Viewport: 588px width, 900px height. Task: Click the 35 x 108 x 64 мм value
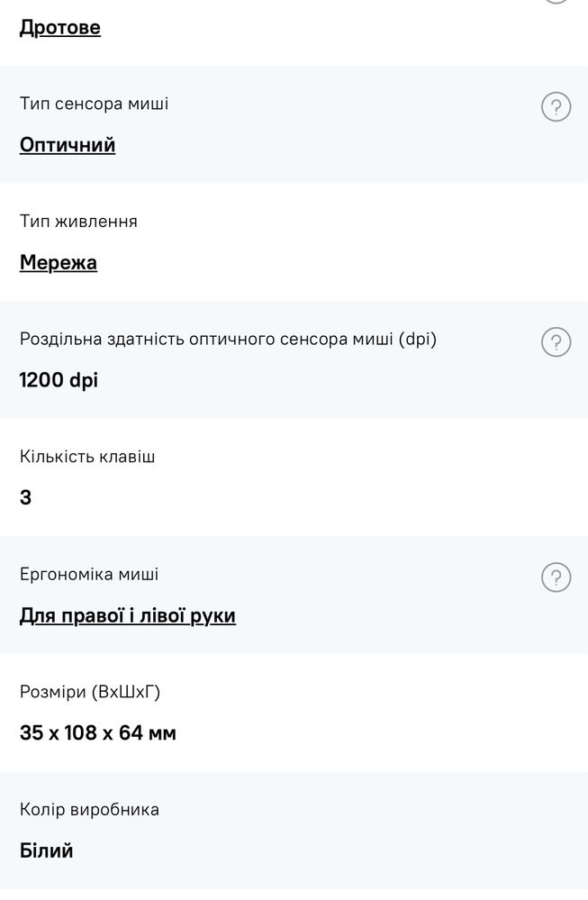pyautogui.click(x=98, y=733)
